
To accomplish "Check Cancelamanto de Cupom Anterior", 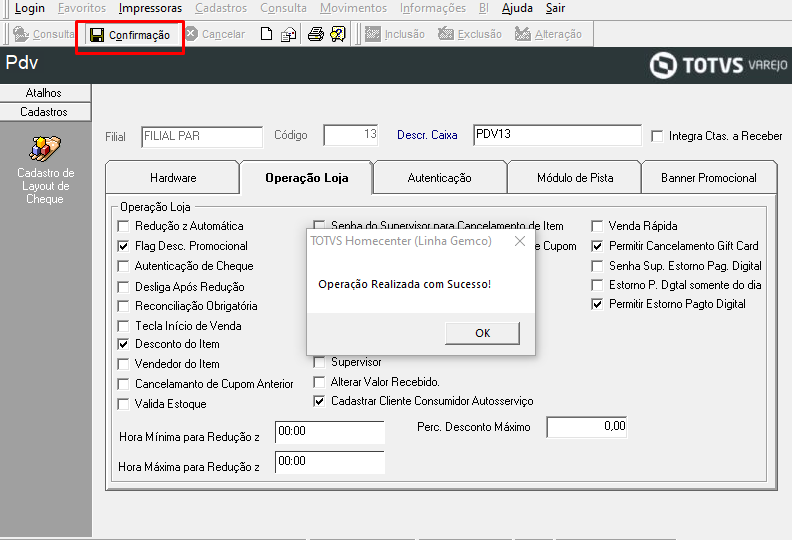I will (x=123, y=384).
